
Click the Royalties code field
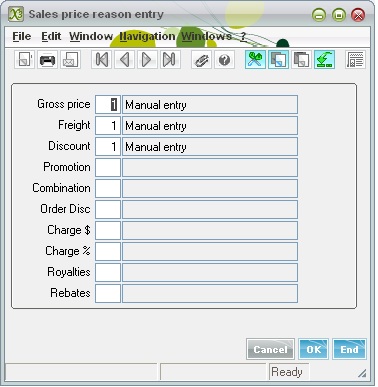(x=108, y=273)
